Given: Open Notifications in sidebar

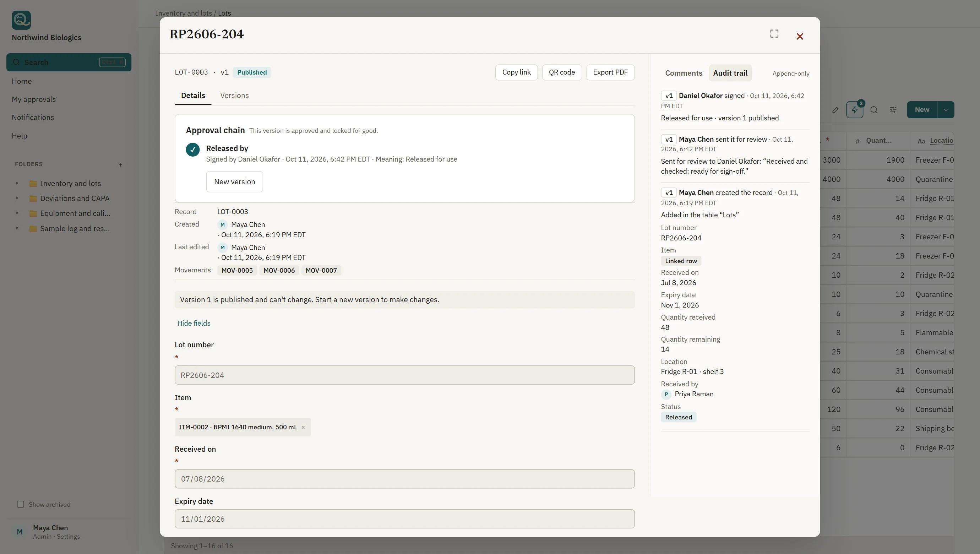Looking at the screenshot, I should tap(33, 117).
